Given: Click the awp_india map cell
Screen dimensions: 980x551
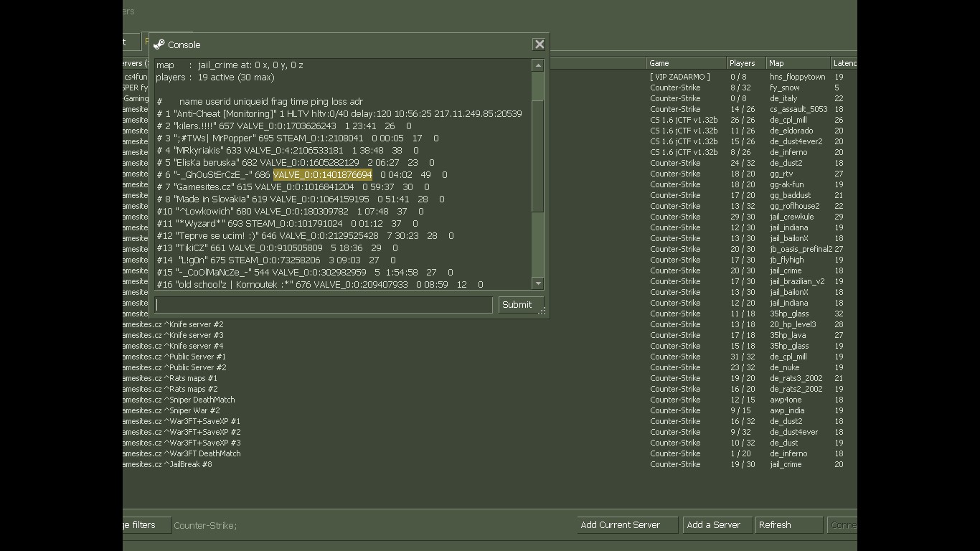Looking at the screenshot, I should (x=787, y=410).
